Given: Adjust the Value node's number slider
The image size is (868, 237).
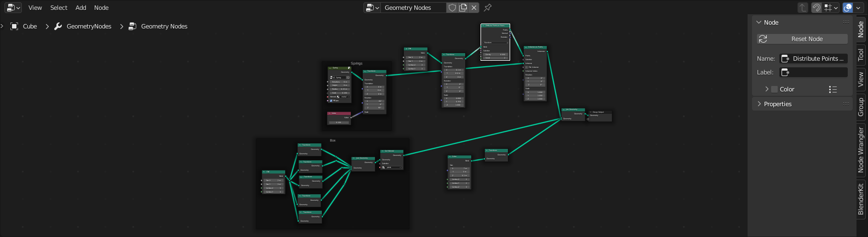Looking at the screenshot, I should pos(339,122).
